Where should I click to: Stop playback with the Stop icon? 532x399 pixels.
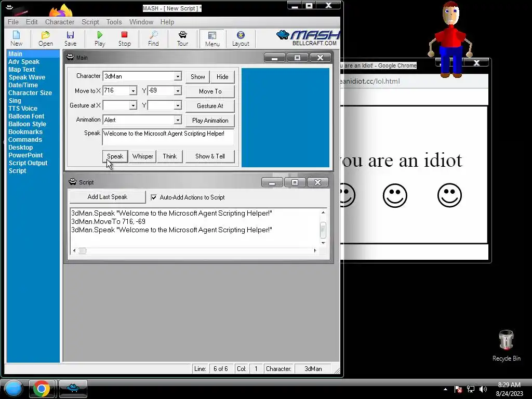tap(125, 38)
